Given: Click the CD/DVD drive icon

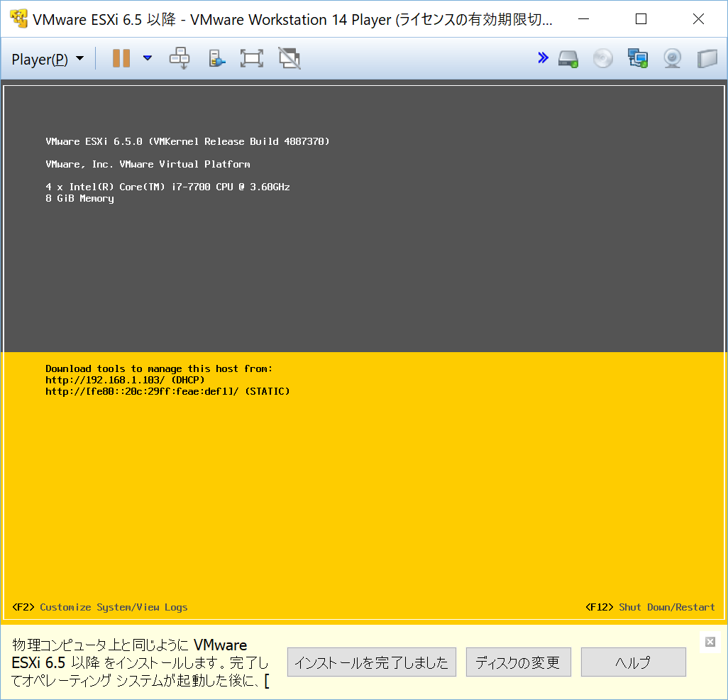Looking at the screenshot, I should tap(602, 58).
